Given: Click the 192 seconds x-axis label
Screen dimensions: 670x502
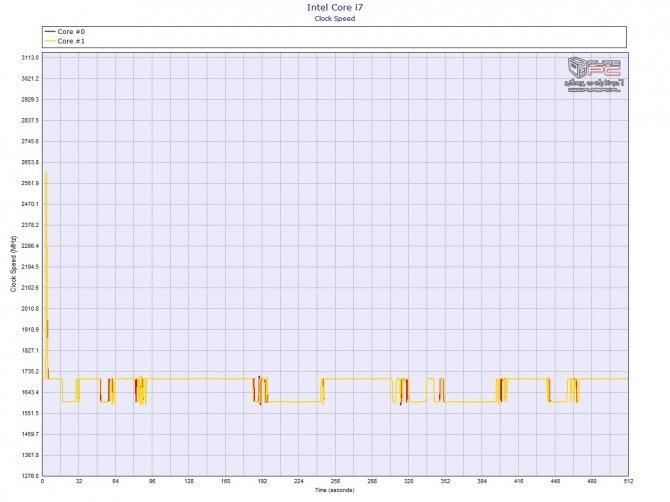Looking at the screenshot, I should coord(262,481).
